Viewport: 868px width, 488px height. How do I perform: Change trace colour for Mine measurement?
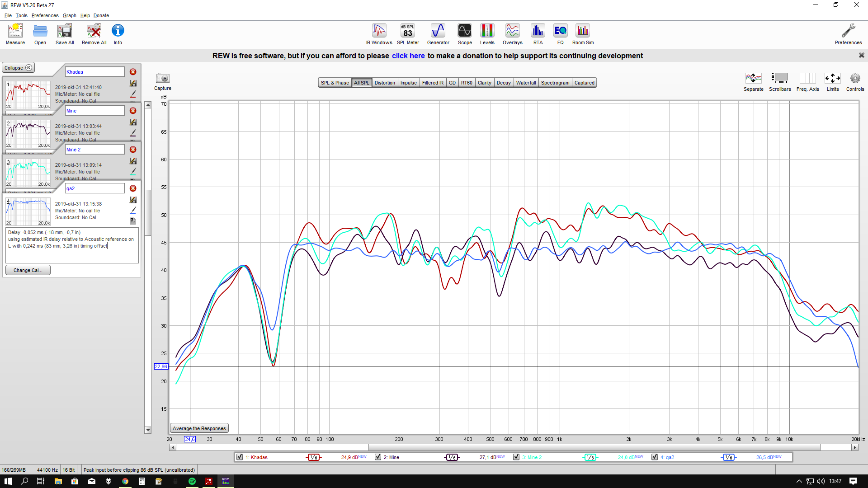(133, 132)
